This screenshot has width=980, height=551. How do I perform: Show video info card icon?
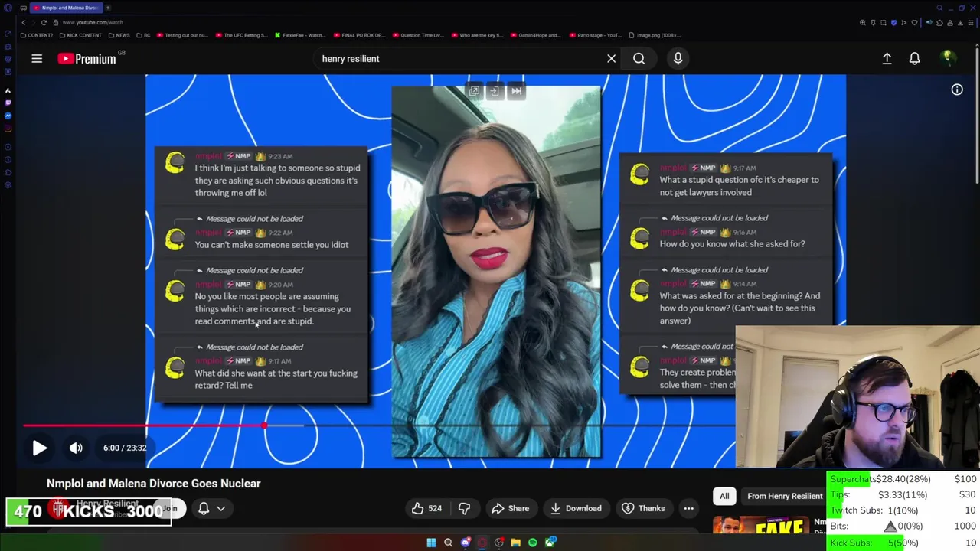[x=957, y=90]
